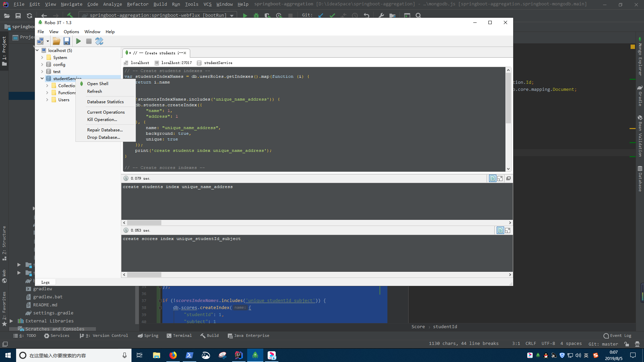Click the localhost:27017 tab in editor
644x362 pixels.
click(x=176, y=62)
